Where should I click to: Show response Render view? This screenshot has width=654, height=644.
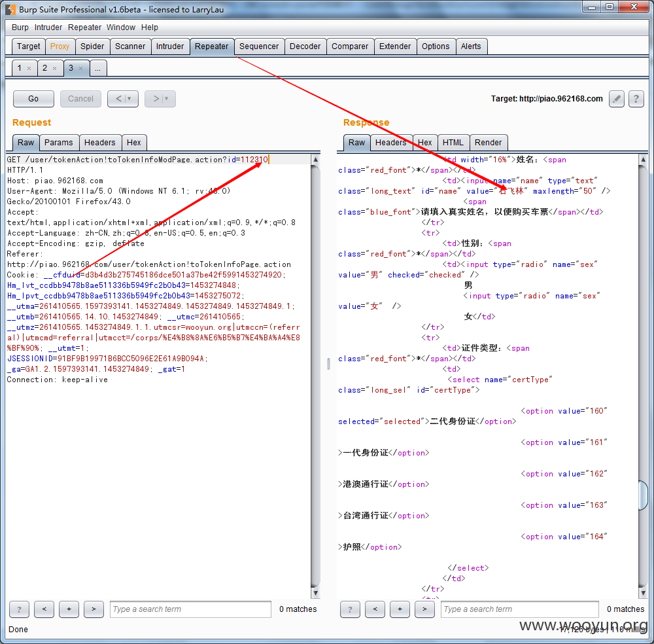click(x=488, y=143)
